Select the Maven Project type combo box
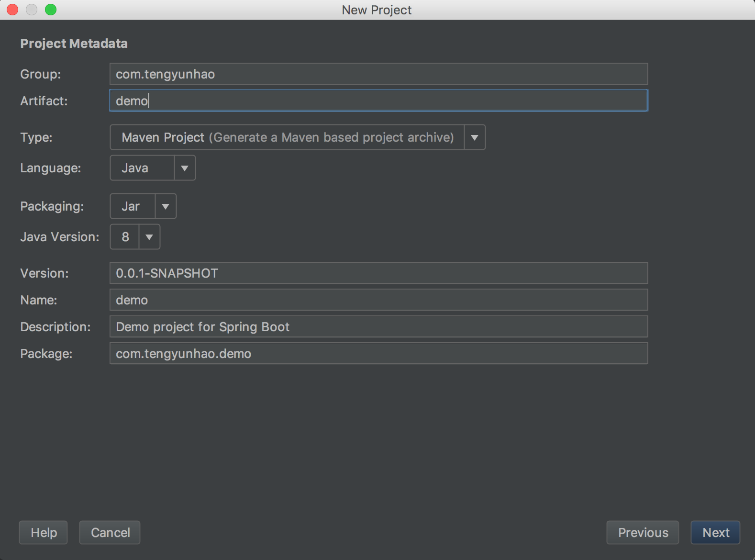 coord(287,138)
